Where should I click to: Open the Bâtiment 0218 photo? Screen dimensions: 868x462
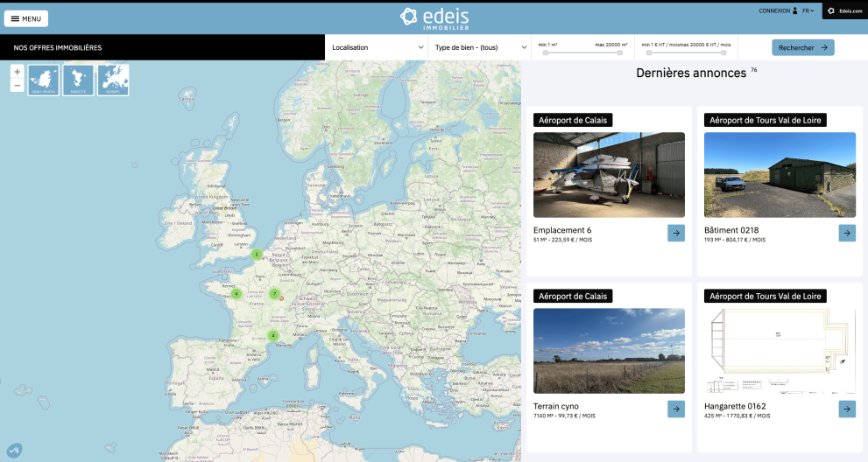(x=780, y=175)
